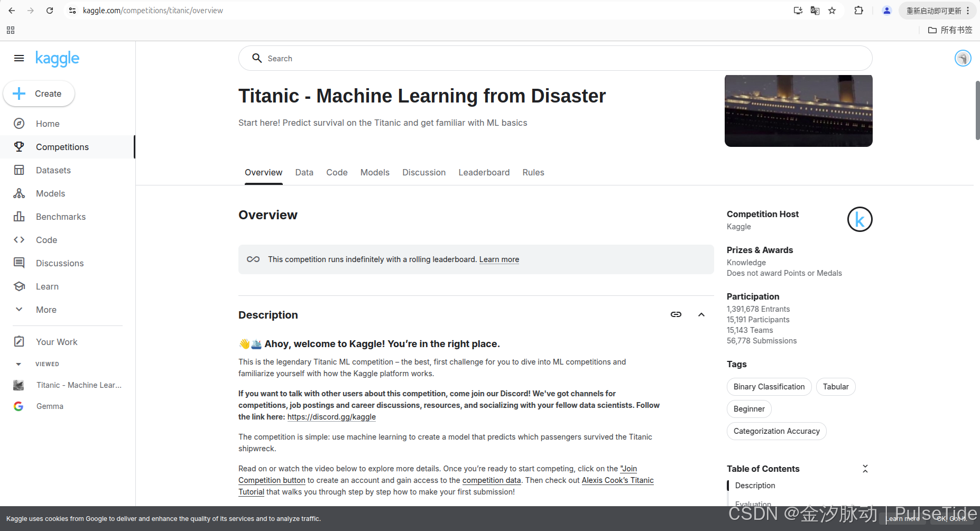Switch to the Rules tab
980x531 pixels.
point(533,172)
